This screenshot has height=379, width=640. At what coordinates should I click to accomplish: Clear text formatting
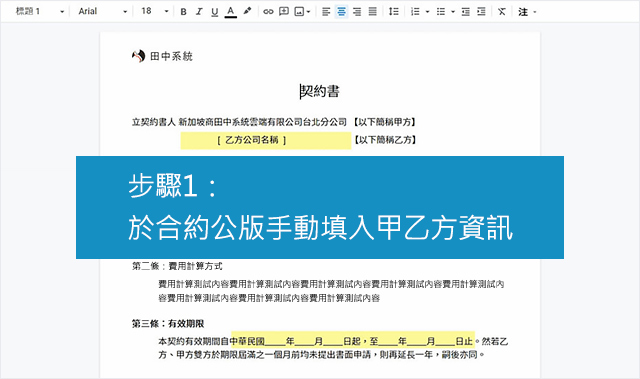[x=502, y=11]
